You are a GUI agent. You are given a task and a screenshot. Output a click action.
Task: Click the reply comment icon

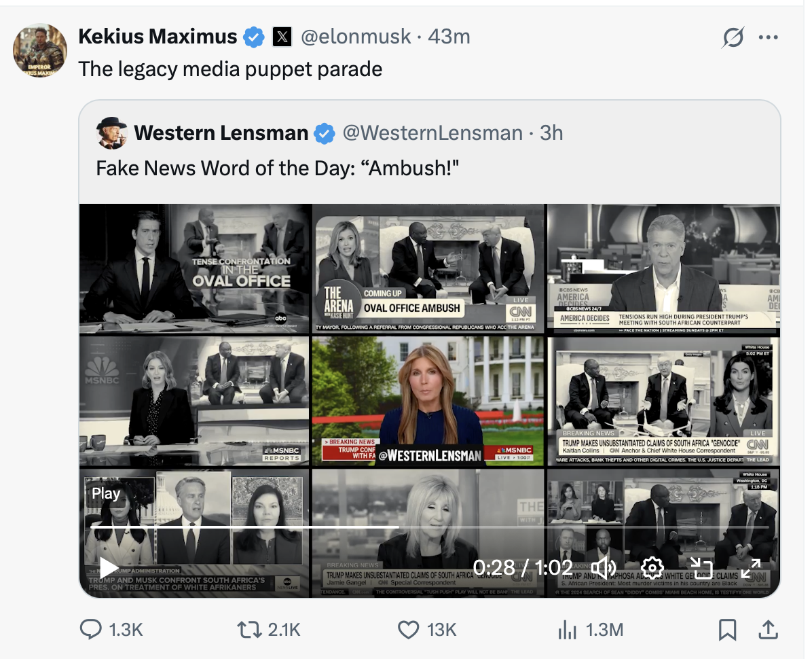point(91,630)
